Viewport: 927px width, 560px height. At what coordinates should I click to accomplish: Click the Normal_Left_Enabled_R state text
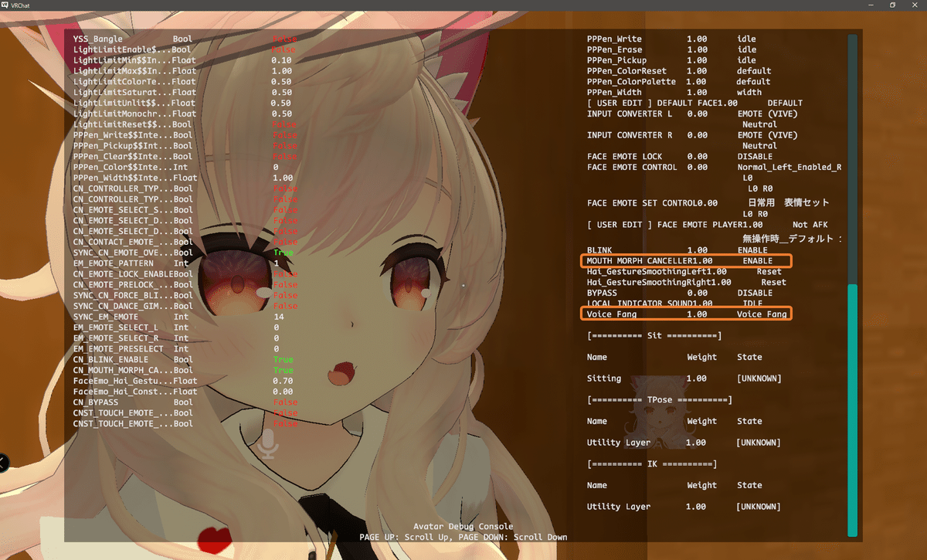789,167
